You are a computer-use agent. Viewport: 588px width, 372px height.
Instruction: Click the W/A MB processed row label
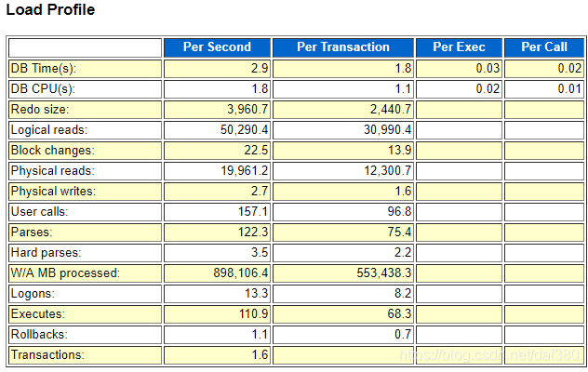[x=65, y=273]
